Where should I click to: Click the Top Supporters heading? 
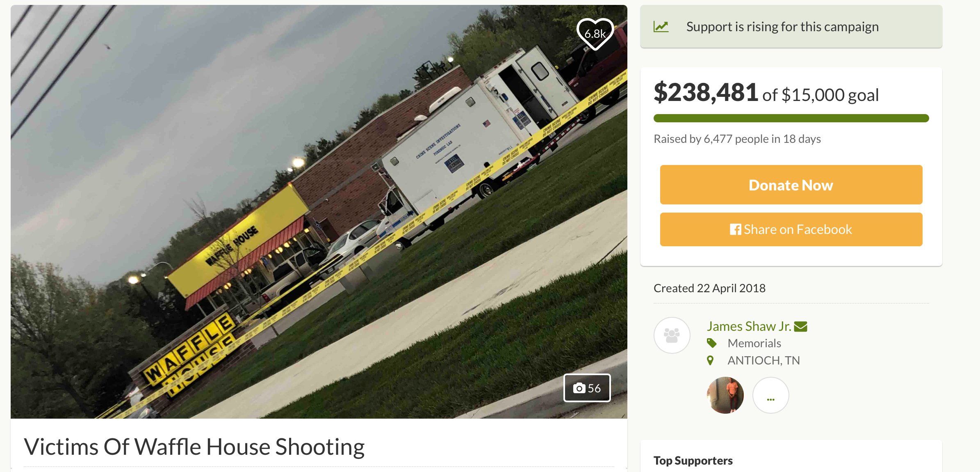coord(693,461)
